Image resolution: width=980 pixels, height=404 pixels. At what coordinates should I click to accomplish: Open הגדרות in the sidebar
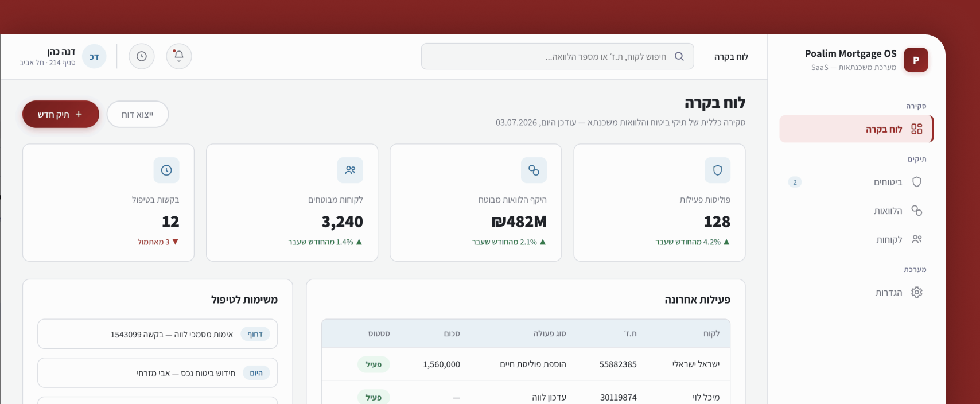857,292
